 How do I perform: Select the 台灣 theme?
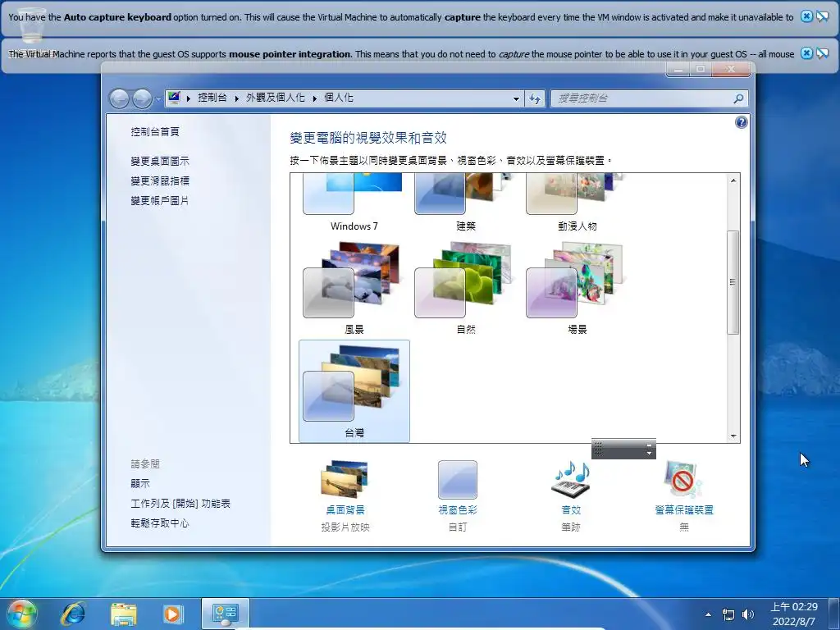click(354, 391)
